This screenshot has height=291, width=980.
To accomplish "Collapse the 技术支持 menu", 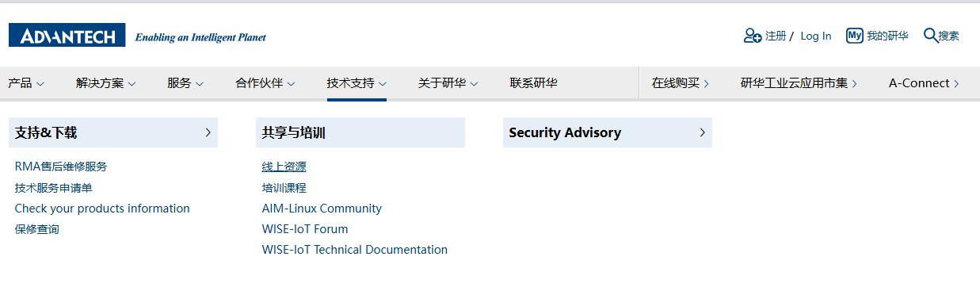I will [x=357, y=82].
